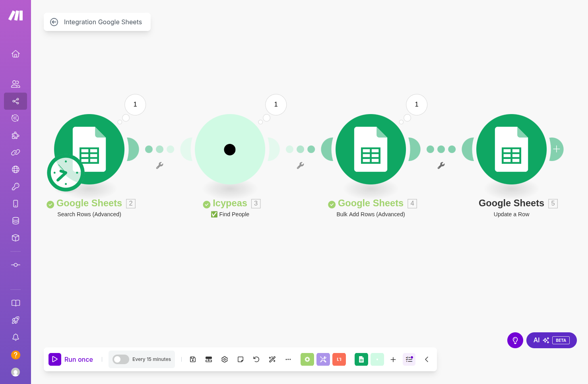Click the auto-align magic wand icon
The height and width of the screenshot is (384, 588).
272,359
